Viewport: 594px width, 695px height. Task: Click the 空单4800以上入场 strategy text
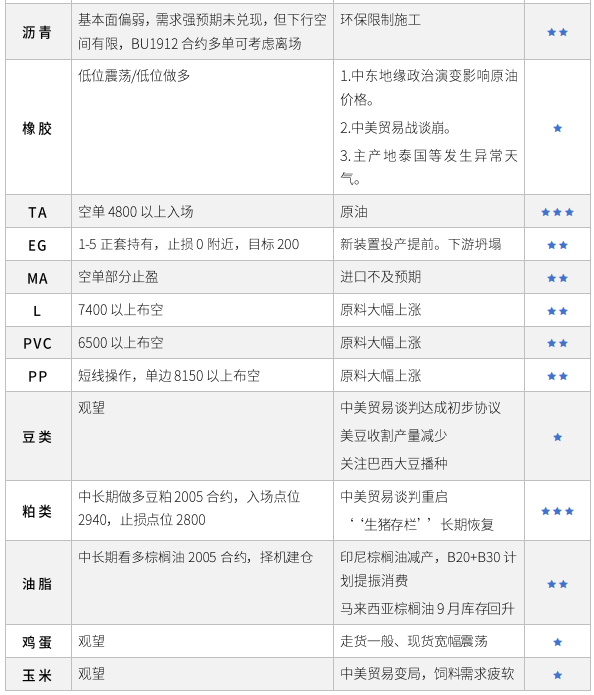tap(136, 212)
